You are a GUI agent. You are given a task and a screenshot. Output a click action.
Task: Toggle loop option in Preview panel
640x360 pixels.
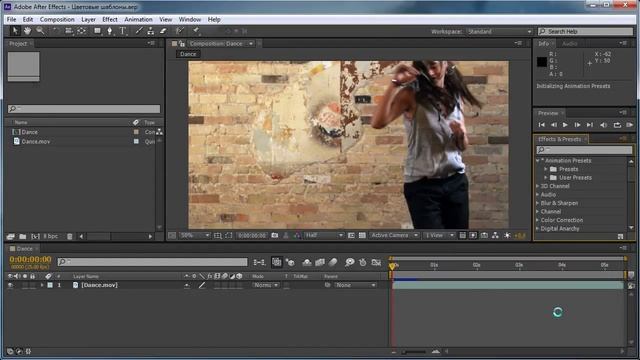click(617, 125)
